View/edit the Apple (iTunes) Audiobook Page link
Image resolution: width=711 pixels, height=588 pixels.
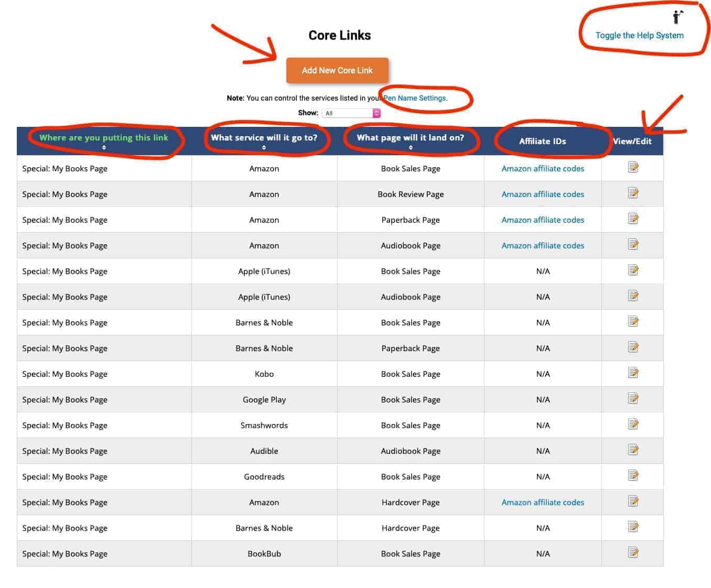(x=633, y=296)
